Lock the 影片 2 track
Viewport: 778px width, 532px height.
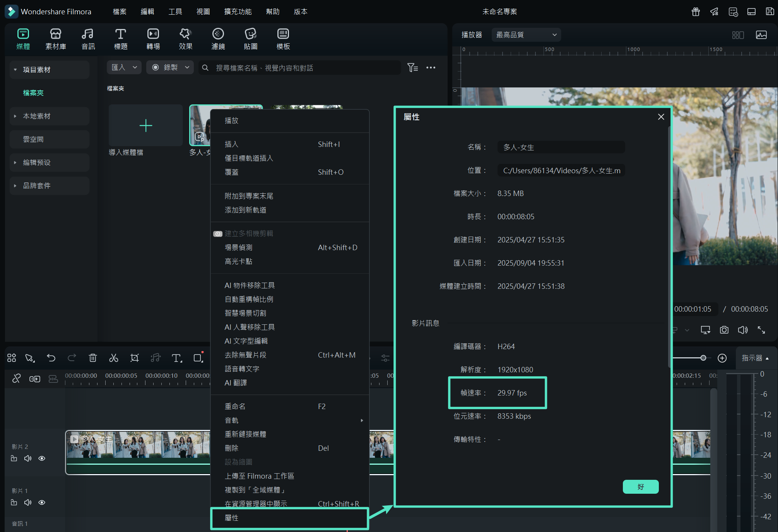tap(14, 458)
